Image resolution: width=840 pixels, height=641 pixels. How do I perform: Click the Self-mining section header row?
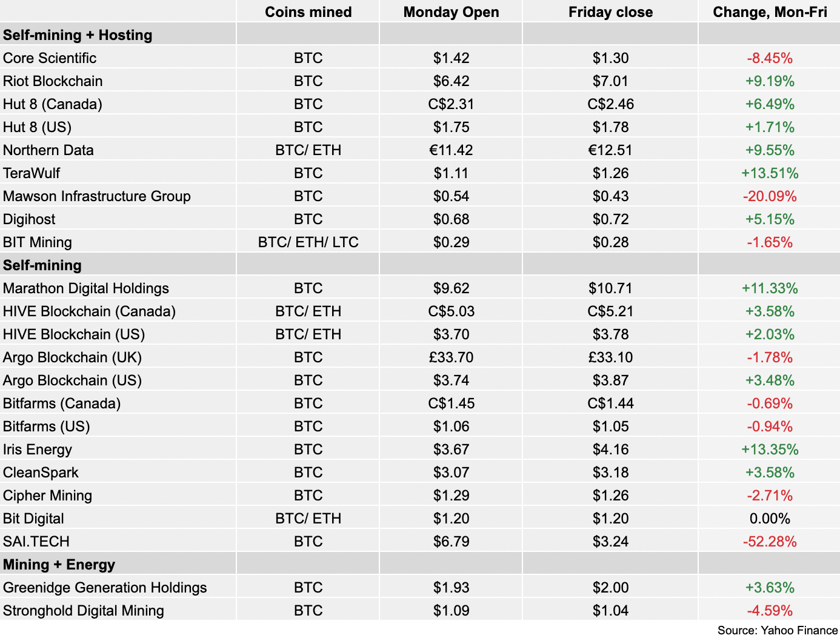420,265
